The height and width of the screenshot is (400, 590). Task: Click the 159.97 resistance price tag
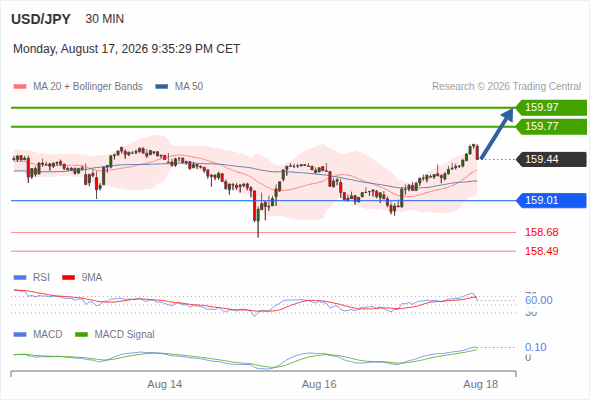click(x=551, y=108)
